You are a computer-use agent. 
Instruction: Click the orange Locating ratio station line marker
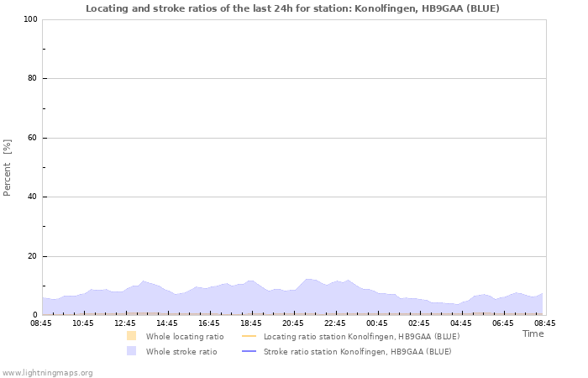click(249, 336)
